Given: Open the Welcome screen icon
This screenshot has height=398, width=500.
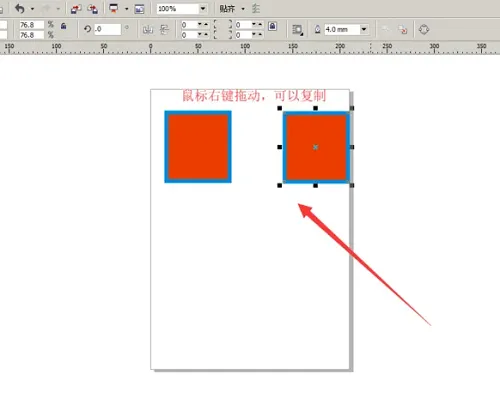Looking at the screenshot, I should [139, 9].
